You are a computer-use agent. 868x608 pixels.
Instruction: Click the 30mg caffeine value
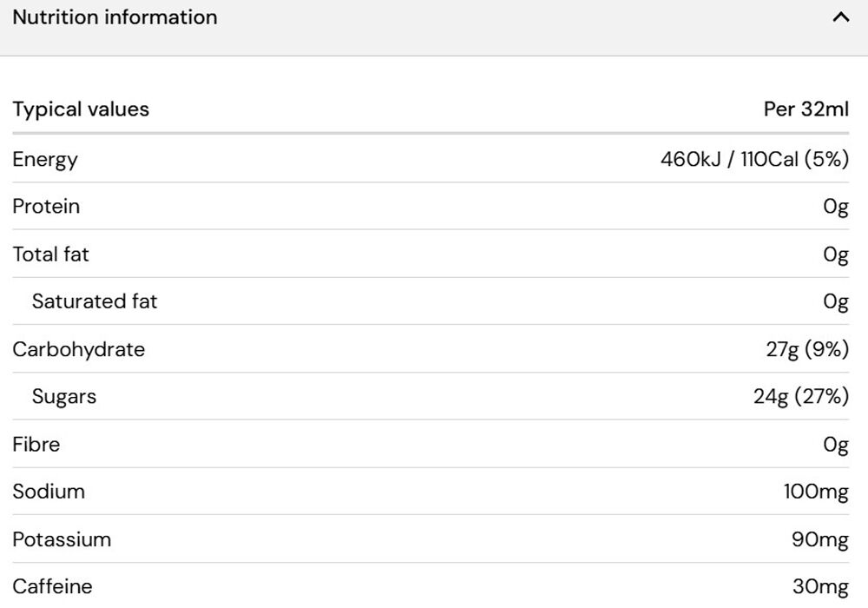coord(820,586)
